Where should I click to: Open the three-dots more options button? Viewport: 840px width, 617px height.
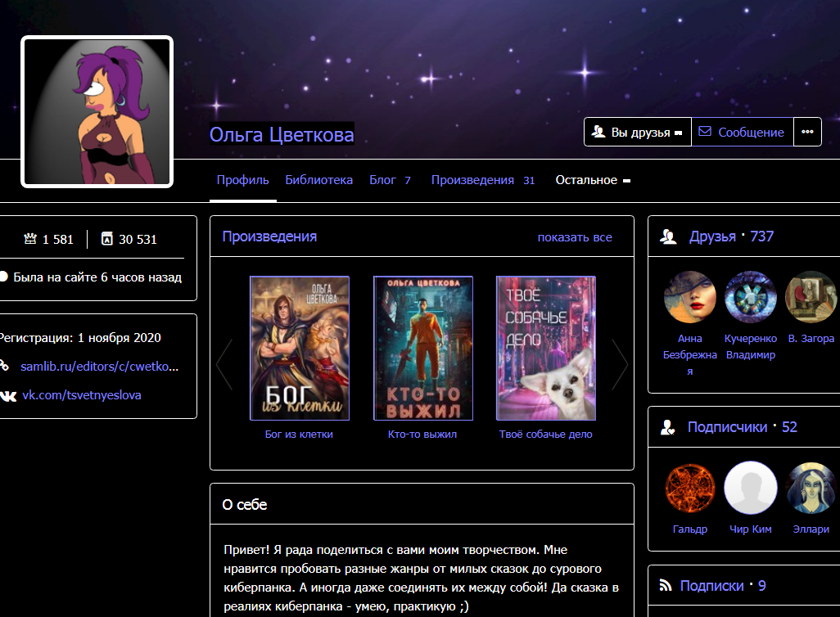point(807,132)
